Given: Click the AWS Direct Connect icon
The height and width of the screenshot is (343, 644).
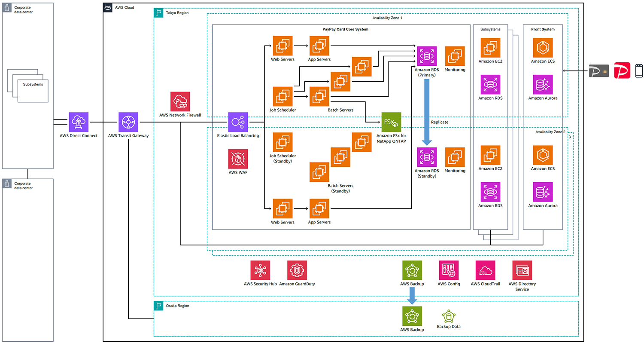Looking at the screenshot, I should tap(79, 122).
